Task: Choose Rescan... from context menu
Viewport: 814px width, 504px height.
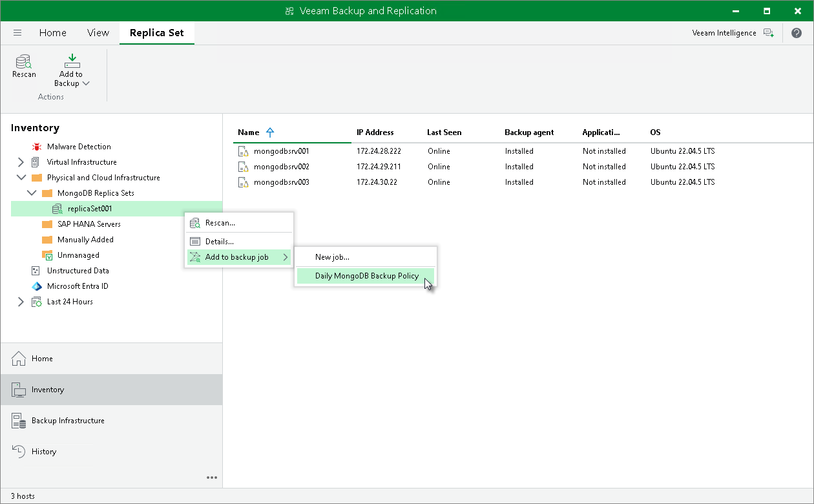Action: coord(239,223)
